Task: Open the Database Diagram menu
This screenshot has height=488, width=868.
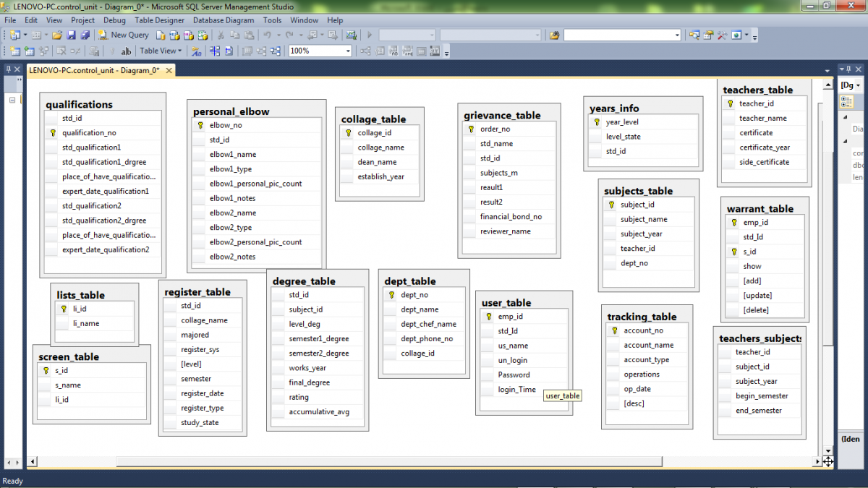Action: click(224, 20)
